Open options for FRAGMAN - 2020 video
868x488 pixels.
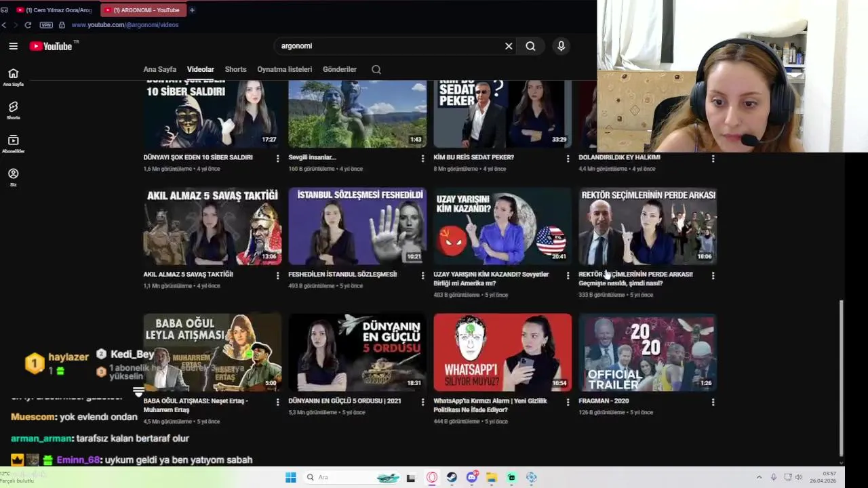coord(713,402)
